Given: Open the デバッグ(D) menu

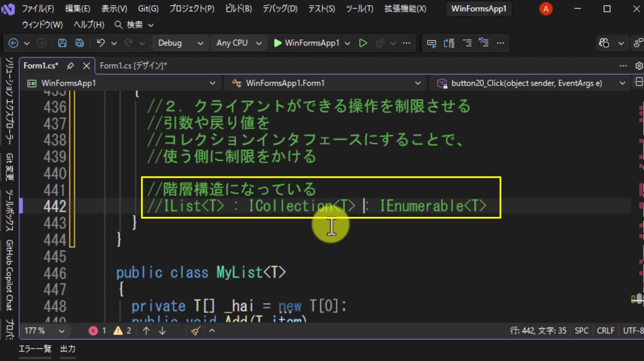Looking at the screenshot, I should (x=280, y=9).
